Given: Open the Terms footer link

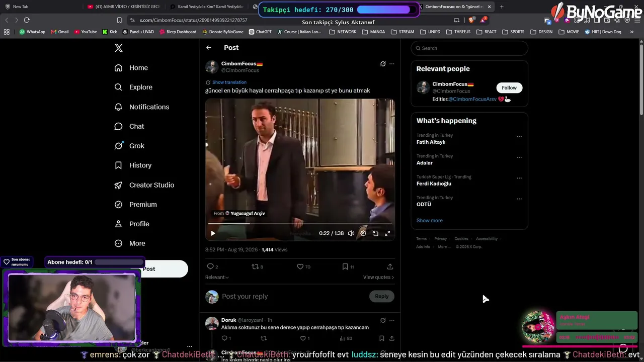Looking at the screenshot, I should pos(421,239).
